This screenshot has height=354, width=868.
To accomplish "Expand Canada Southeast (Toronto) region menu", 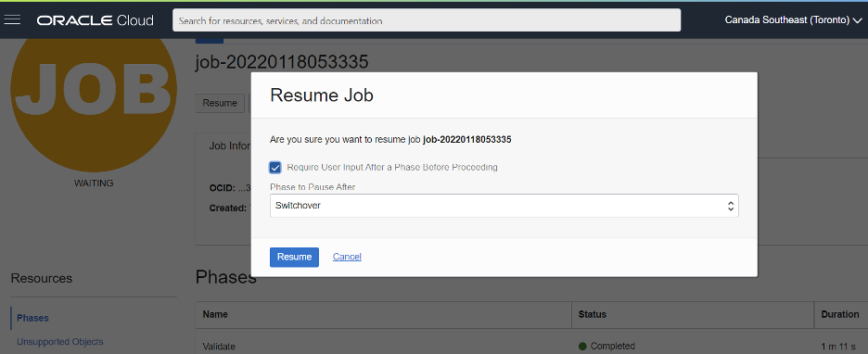I will coord(793,19).
